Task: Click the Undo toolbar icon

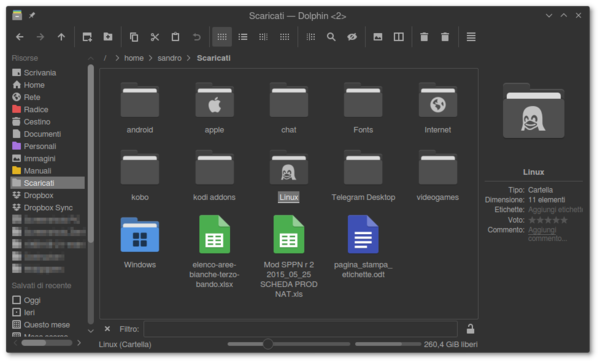Action: [196, 37]
